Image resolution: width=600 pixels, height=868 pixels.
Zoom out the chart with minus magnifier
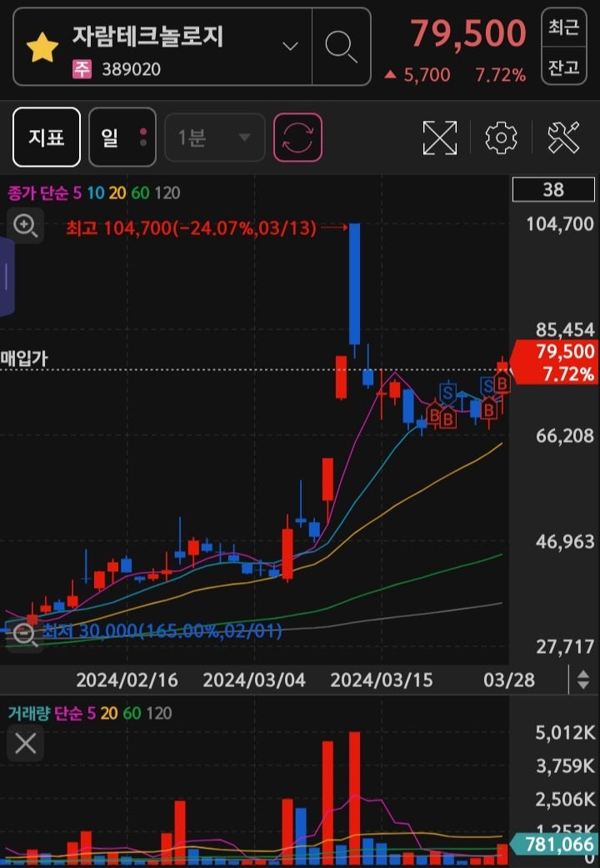click(x=25, y=635)
